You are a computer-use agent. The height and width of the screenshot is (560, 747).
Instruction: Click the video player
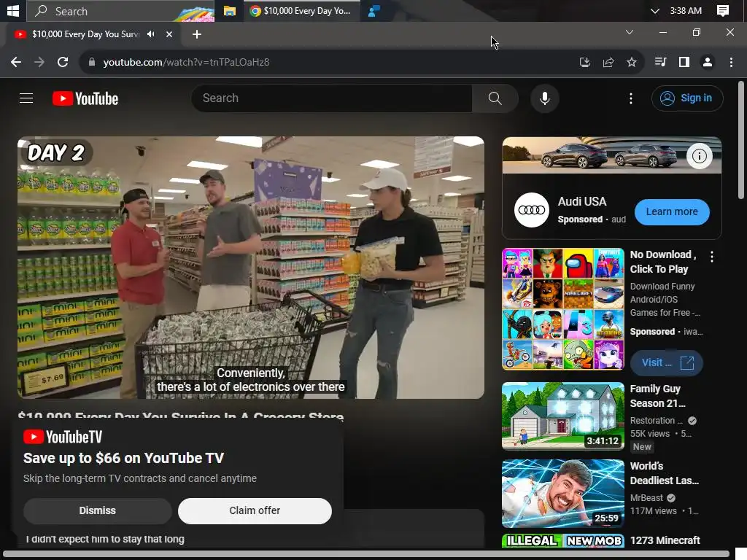point(251,267)
